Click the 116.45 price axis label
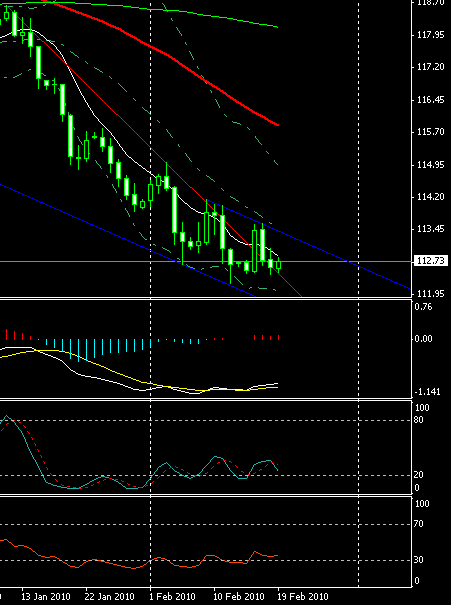This screenshot has height=605, width=451. pyautogui.click(x=431, y=100)
